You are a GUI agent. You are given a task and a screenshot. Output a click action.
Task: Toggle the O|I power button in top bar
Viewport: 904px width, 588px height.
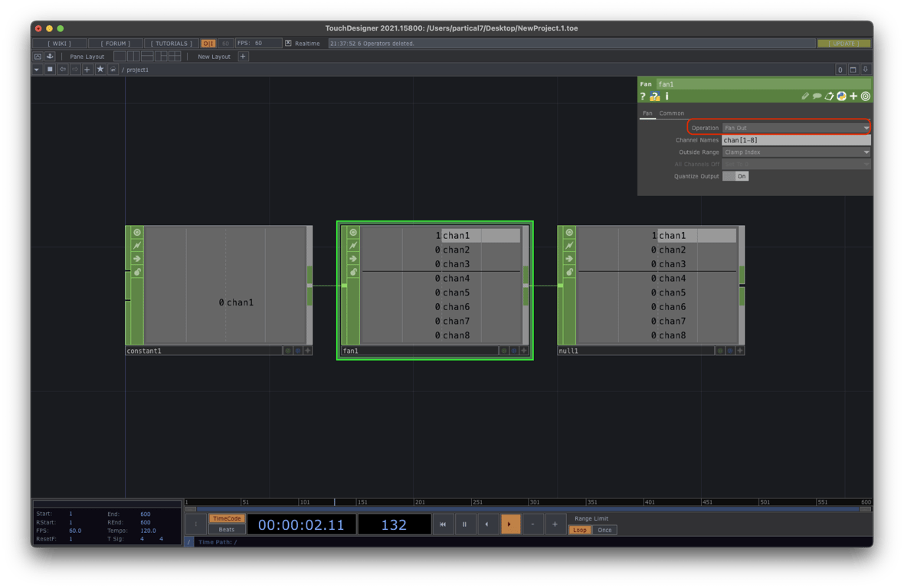coord(208,43)
